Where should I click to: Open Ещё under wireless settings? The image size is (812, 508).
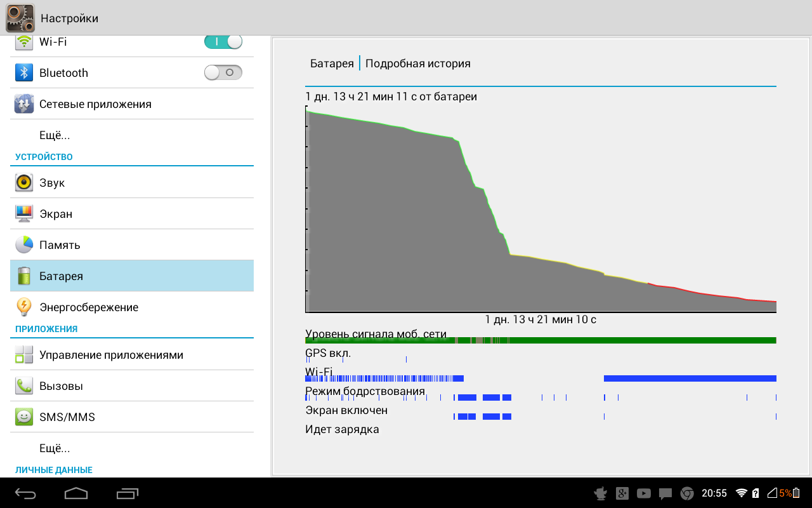132,135
